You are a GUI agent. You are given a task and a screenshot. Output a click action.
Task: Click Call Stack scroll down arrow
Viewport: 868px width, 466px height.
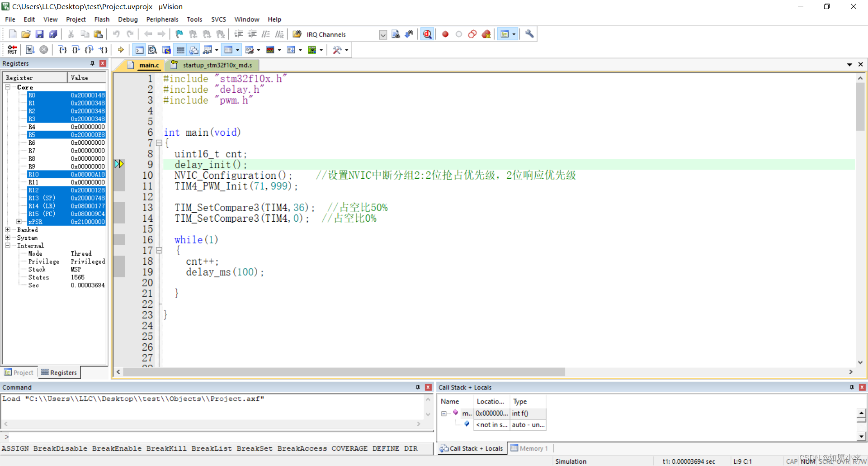862,437
